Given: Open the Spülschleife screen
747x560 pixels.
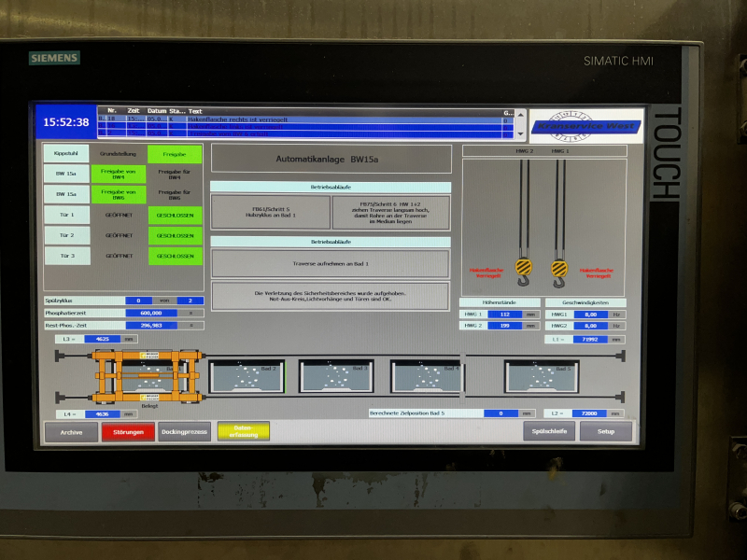Looking at the screenshot, I should pos(548,432).
